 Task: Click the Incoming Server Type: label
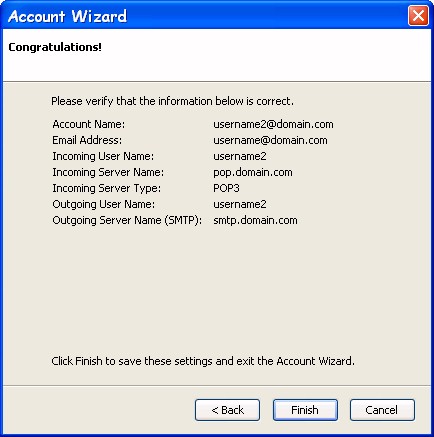[x=107, y=188]
